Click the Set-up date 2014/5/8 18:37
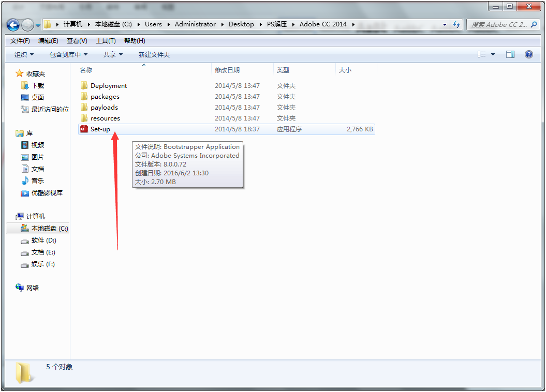The height and width of the screenshot is (392, 546). click(237, 129)
